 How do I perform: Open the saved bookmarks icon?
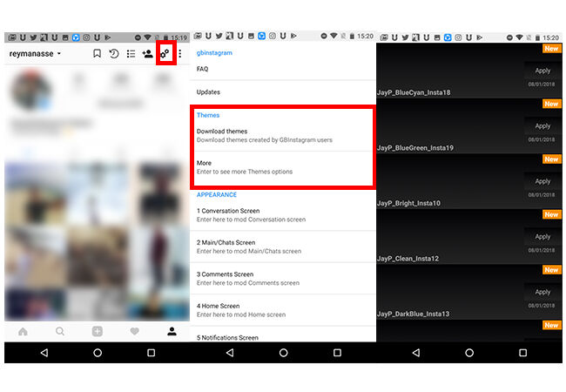pos(97,54)
